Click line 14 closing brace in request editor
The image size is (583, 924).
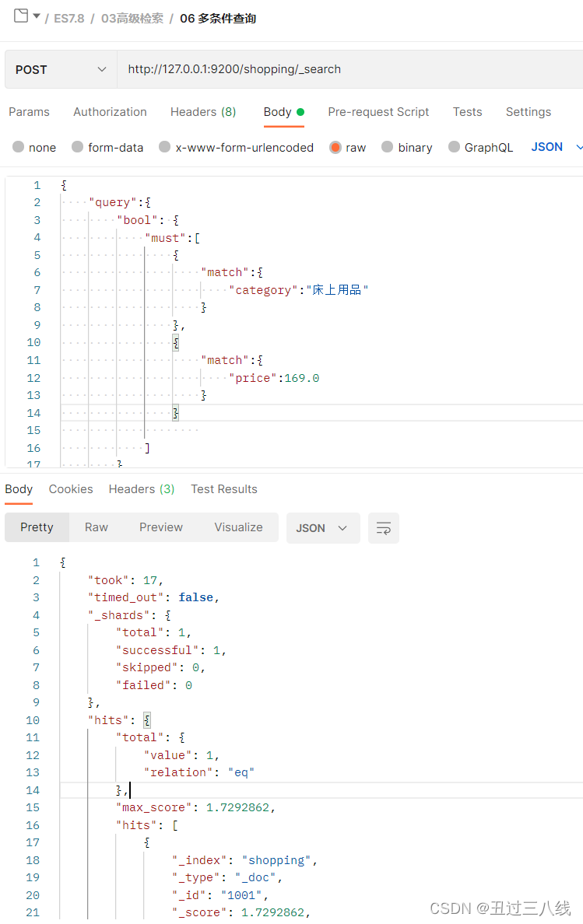click(176, 413)
